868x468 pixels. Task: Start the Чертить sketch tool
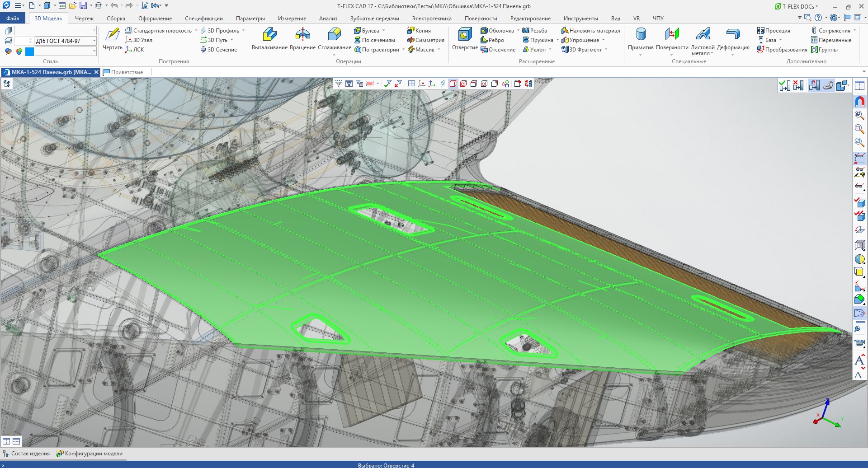[x=112, y=38]
